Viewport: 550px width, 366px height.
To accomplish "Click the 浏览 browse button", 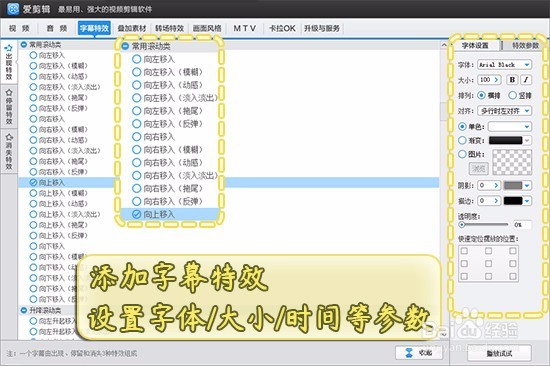I will pos(478,169).
